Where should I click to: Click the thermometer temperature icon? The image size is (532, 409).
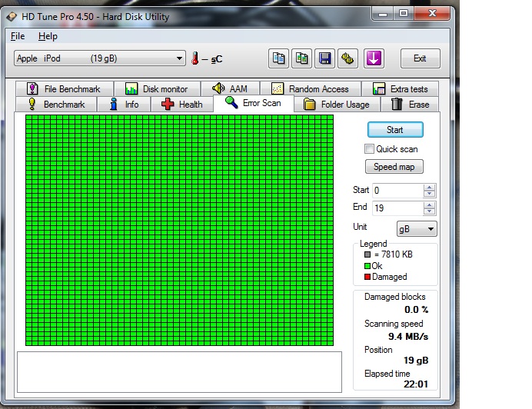coord(195,58)
